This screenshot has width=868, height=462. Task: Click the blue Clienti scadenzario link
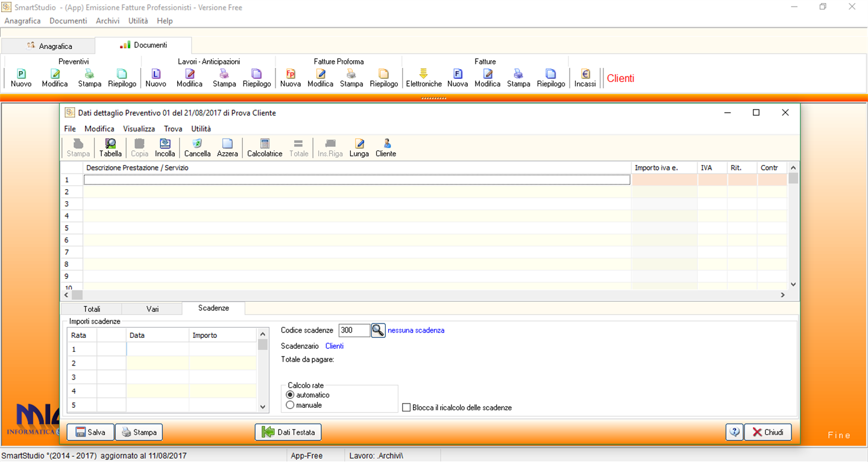[335, 346]
